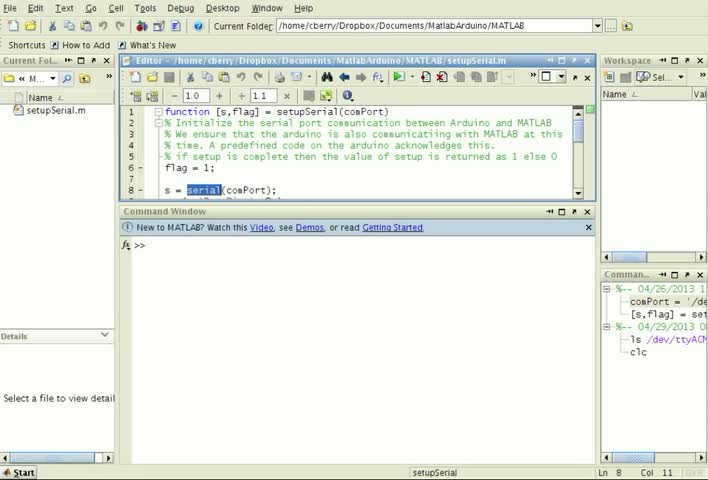Screen dimensions: 708x480
Task: Click the 1.1 multiplier input field
Action: [x=264, y=96]
